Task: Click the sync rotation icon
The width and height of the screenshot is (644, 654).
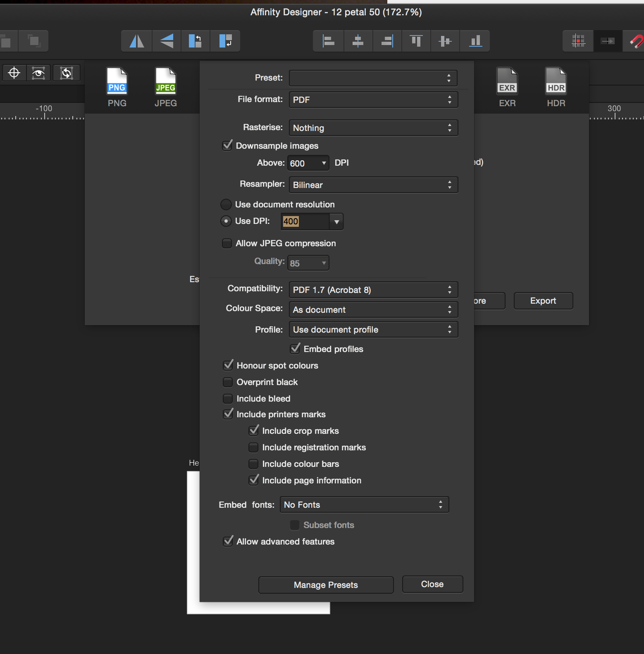Action: pos(66,73)
